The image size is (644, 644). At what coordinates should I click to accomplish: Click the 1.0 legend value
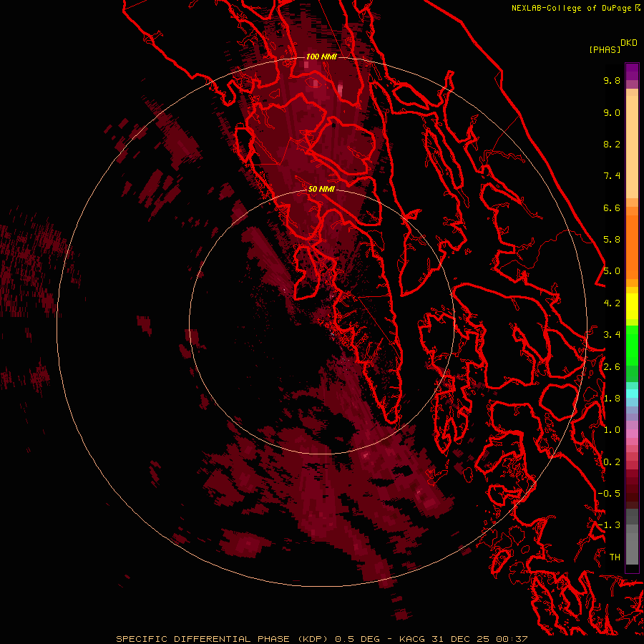(612, 430)
